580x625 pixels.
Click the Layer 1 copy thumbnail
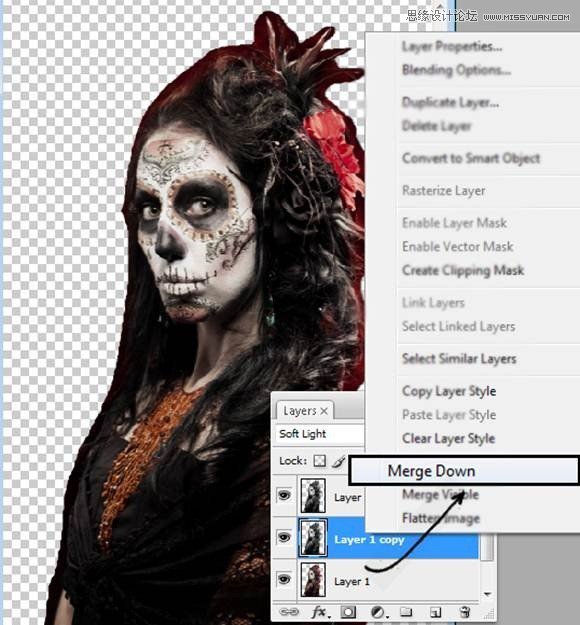[313, 538]
